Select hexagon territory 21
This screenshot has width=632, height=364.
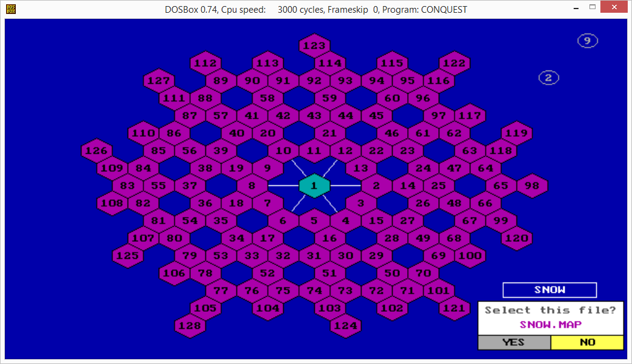point(330,133)
